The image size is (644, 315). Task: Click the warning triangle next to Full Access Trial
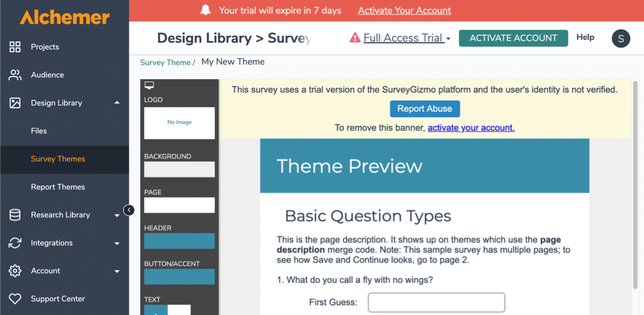click(x=355, y=37)
